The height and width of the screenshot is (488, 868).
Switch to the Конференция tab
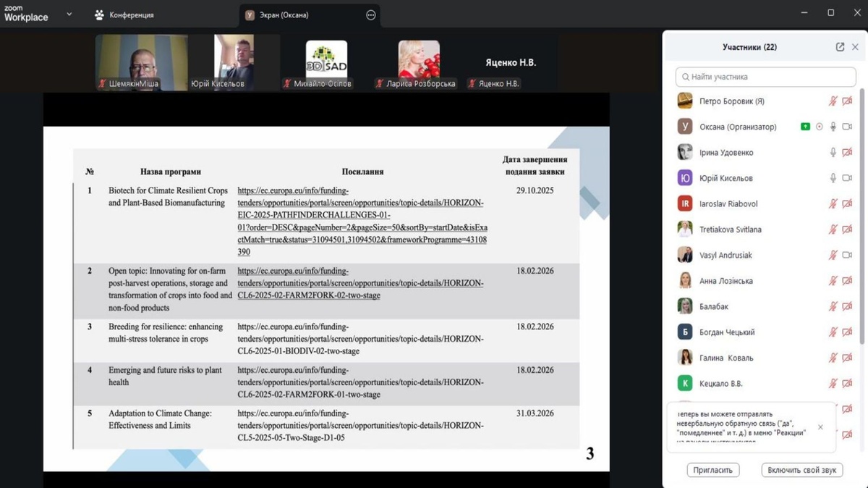point(131,14)
